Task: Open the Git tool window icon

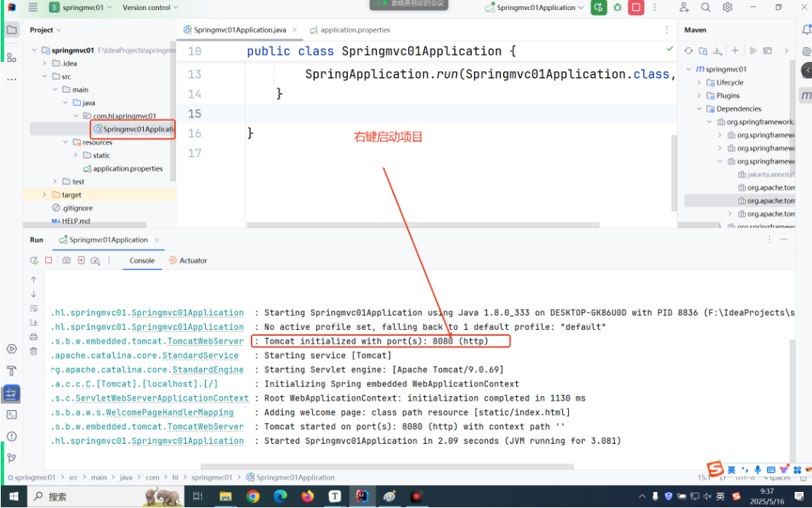Action: (x=11, y=458)
